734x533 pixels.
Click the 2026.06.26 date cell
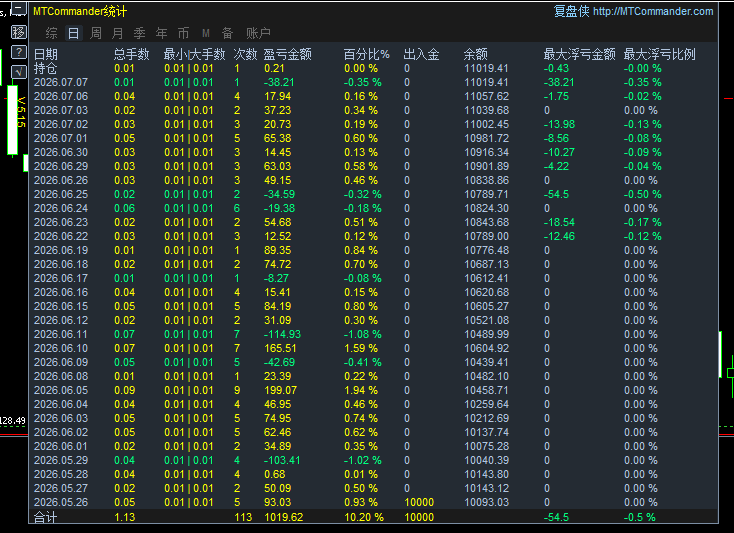click(x=61, y=180)
